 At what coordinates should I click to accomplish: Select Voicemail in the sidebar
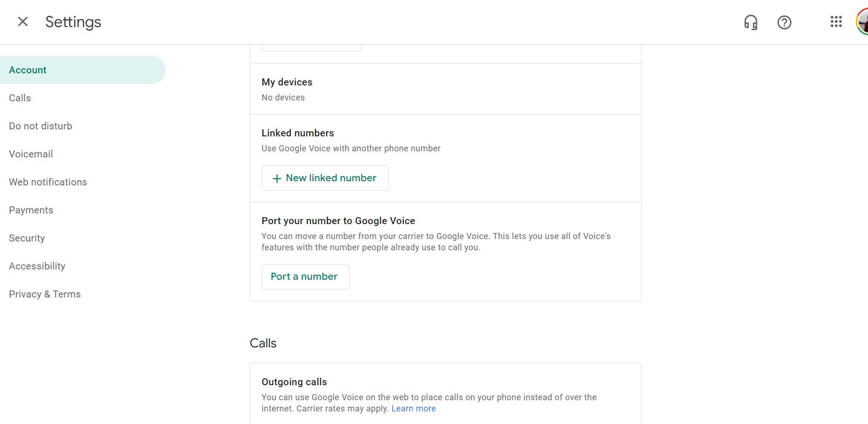coord(31,154)
